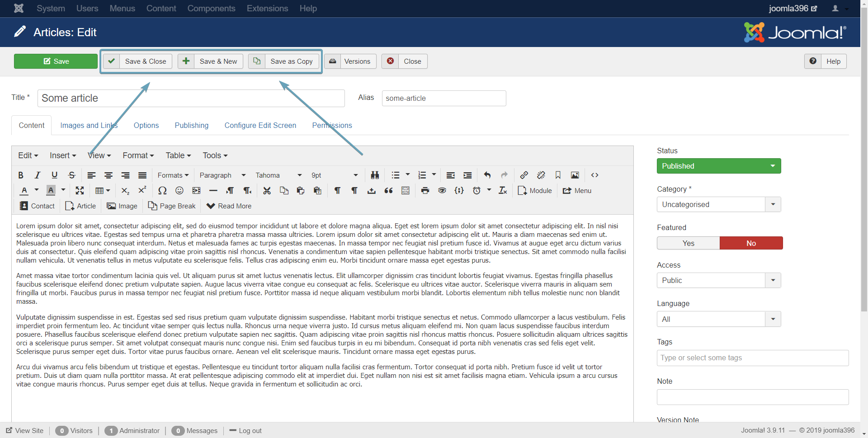
Task: Set Featured to Yes
Action: point(688,243)
